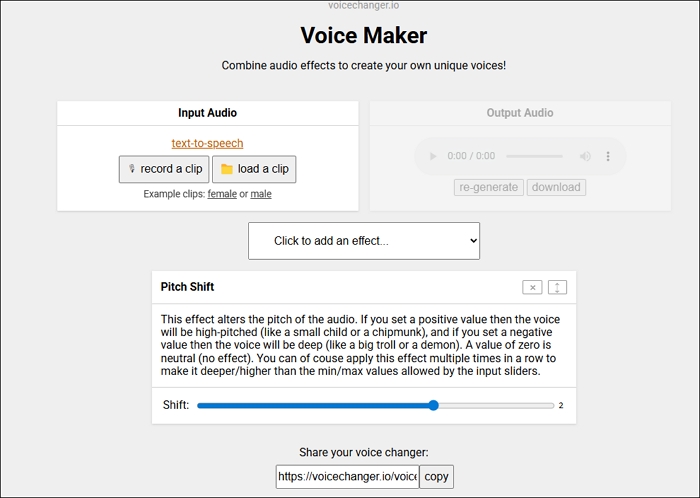700x498 pixels.
Task: Click the Voice Maker page heading
Action: tap(364, 36)
